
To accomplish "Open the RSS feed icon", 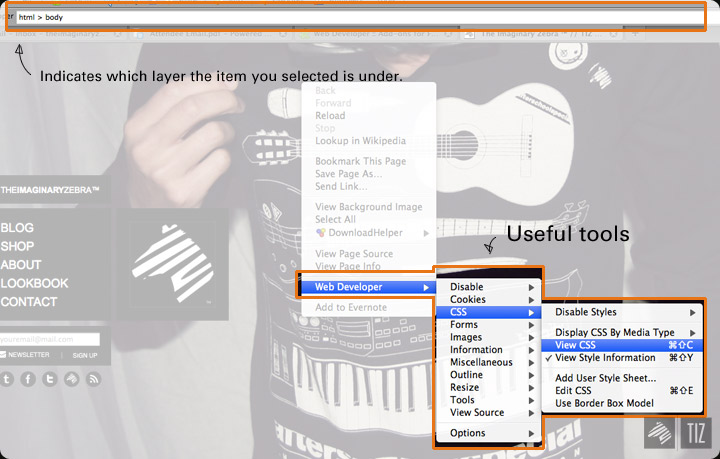I will click(x=94, y=379).
